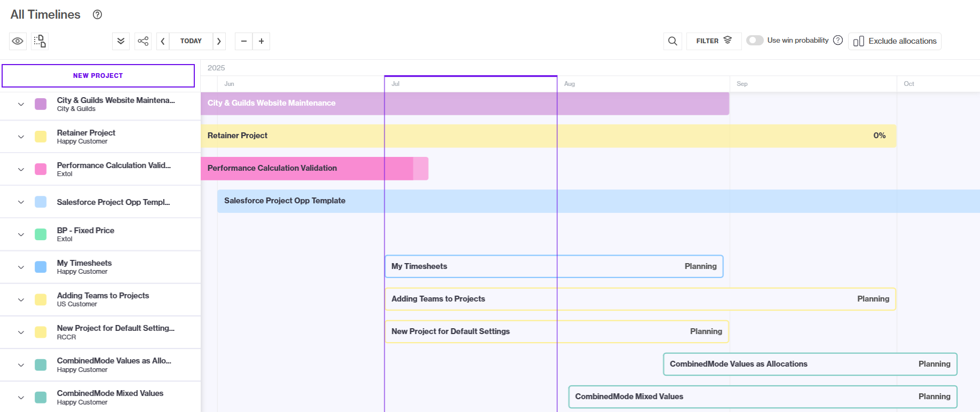The height and width of the screenshot is (412, 980).
Task: Click City & Guilds Website Maintenance timeline bar
Action: pyautogui.click(x=465, y=104)
